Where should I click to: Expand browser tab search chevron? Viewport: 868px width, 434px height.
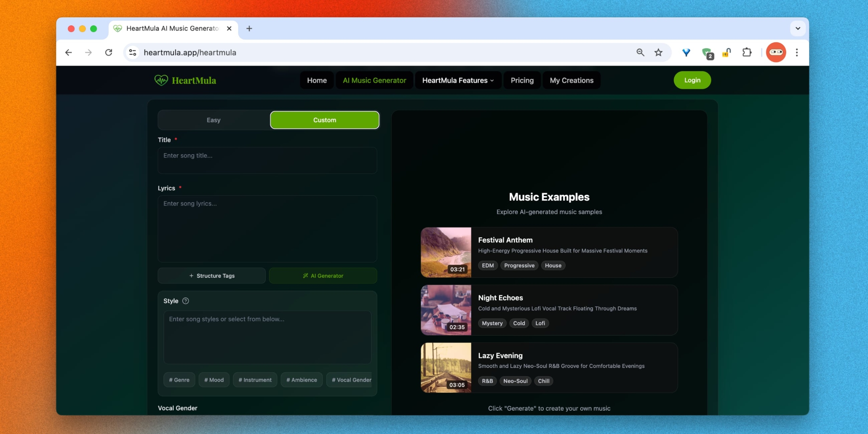[x=798, y=28]
